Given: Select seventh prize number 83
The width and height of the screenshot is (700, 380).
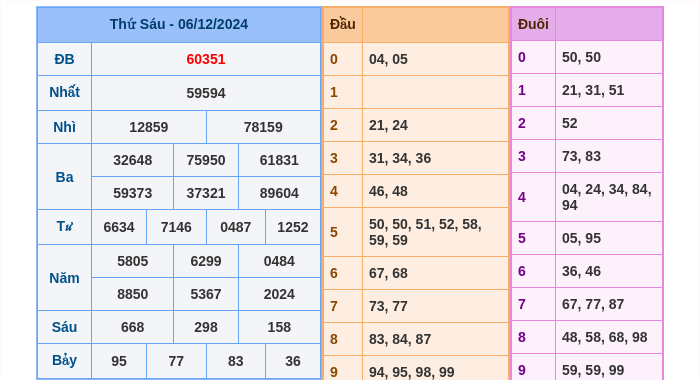Looking at the screenshot, I should tap(236, 361).
